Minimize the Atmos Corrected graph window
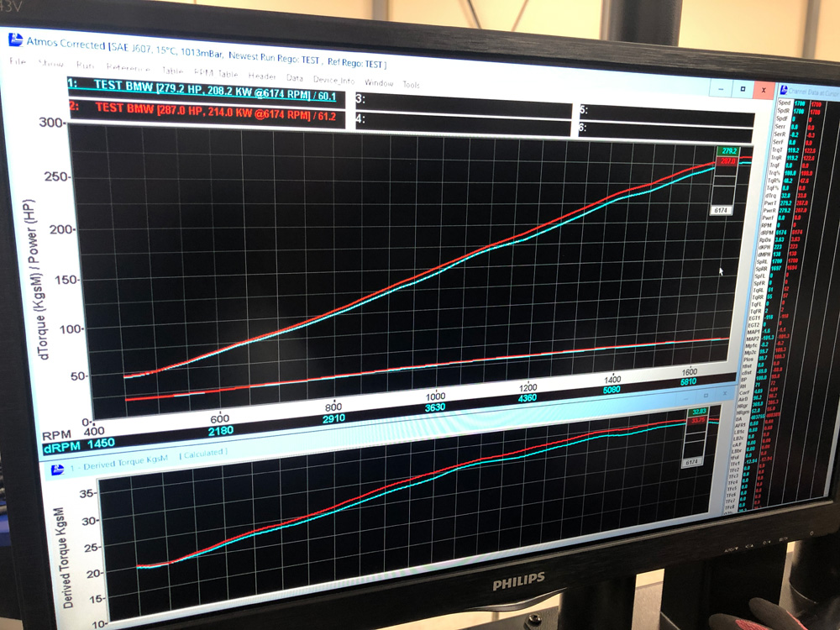Image resolution: width=840 pixels, height=630 pixels. coord(721,88)
